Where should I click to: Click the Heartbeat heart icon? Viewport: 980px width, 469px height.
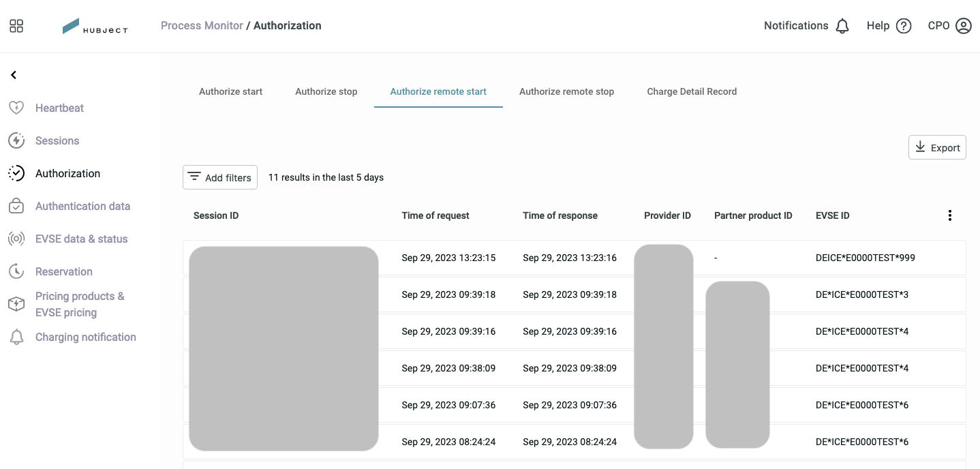(x=16, y=108)
